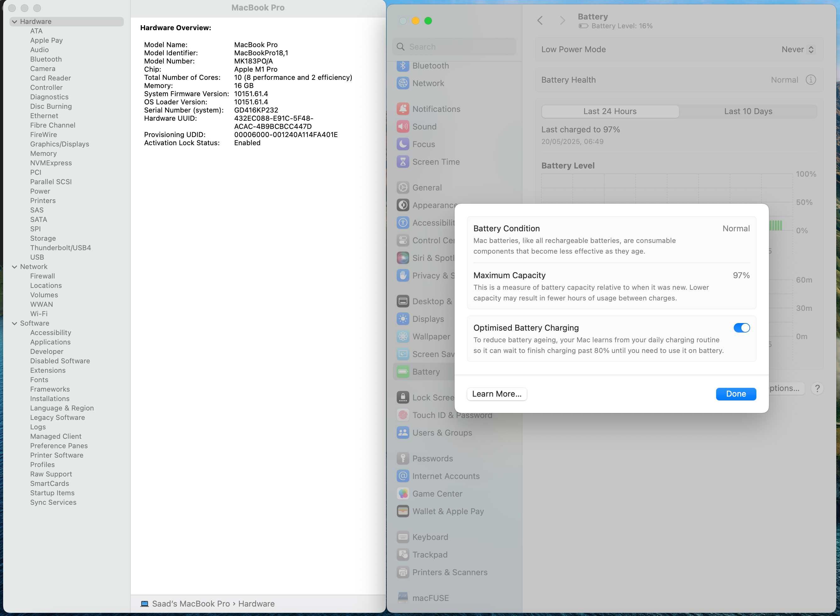Click the Network globe icon in System Settings
The image size is (840, 616).
pos(403,83)
